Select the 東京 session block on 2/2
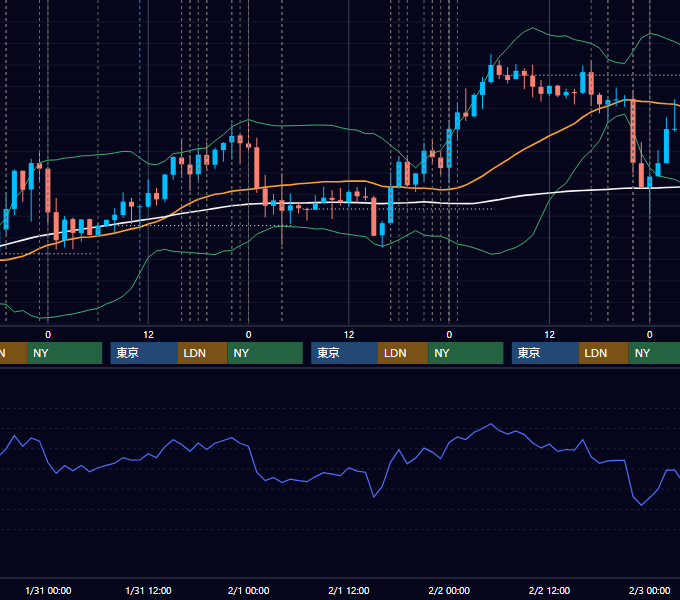The height and width of the screenshot is (600, 680). (545, 353)
